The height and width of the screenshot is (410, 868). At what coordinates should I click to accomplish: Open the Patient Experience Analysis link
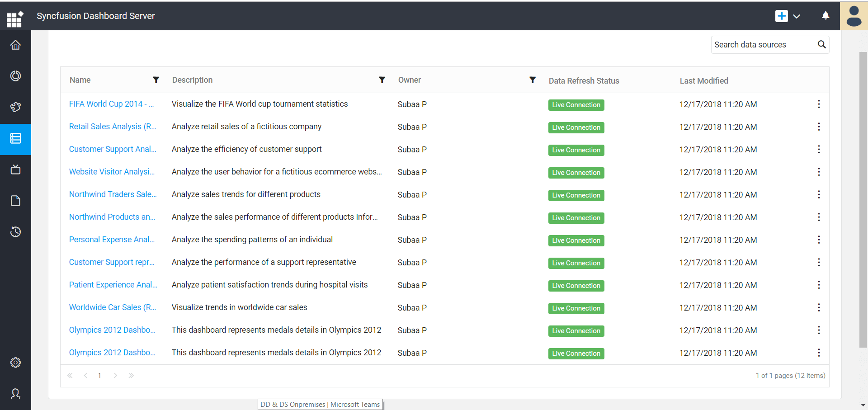[x=113, y=285]
